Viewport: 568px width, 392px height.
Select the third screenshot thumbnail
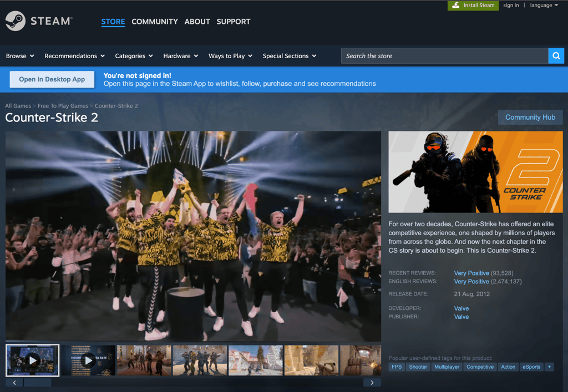tap(144, 360)
